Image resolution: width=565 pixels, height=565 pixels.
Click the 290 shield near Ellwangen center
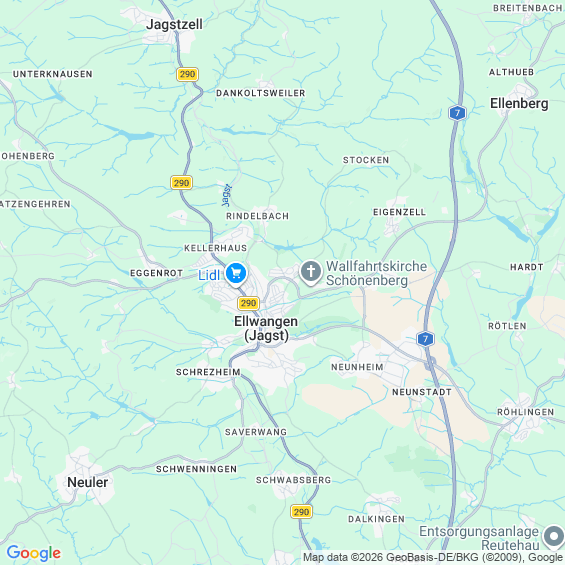tap(248, 303)
